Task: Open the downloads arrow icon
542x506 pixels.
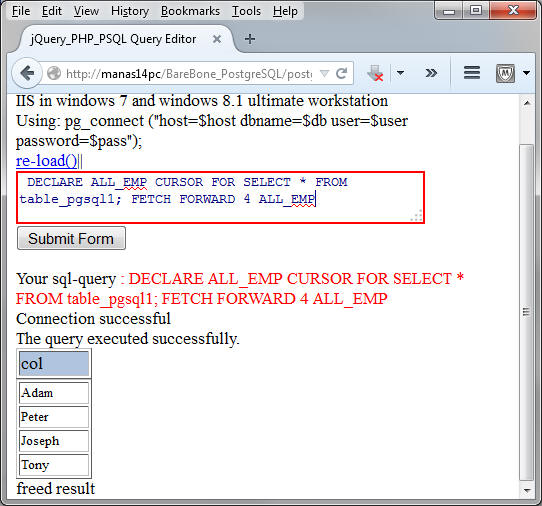Action: [x=375, y=73]
